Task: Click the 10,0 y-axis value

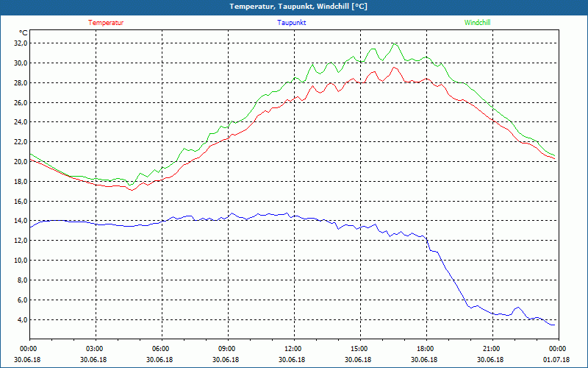Action: point(21,261)
